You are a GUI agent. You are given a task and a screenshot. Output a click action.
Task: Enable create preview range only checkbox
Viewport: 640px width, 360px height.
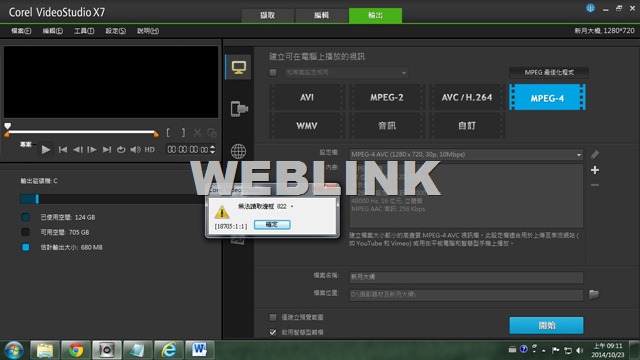pos(273,317)
